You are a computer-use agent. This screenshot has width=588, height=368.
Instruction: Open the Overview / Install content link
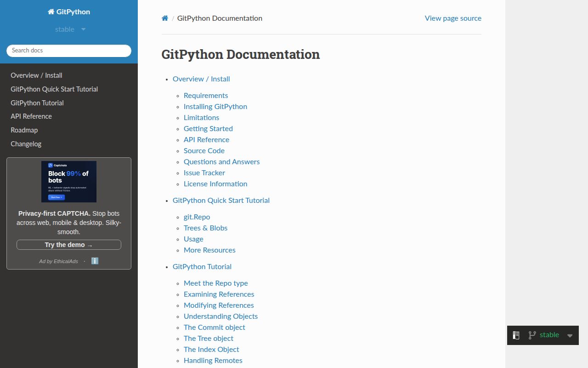[201, 79]
